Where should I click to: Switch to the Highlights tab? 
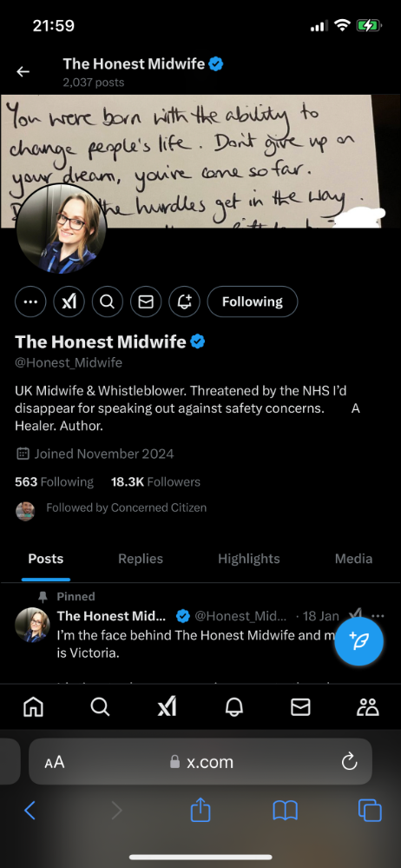[249, 559]
